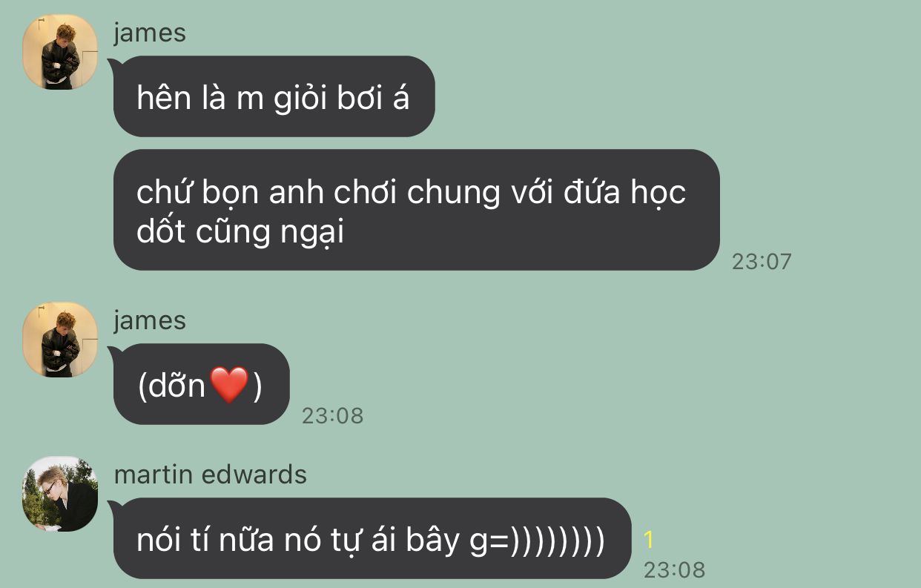
Task: Click the name "james" above the first message
Action: point(150,33)
